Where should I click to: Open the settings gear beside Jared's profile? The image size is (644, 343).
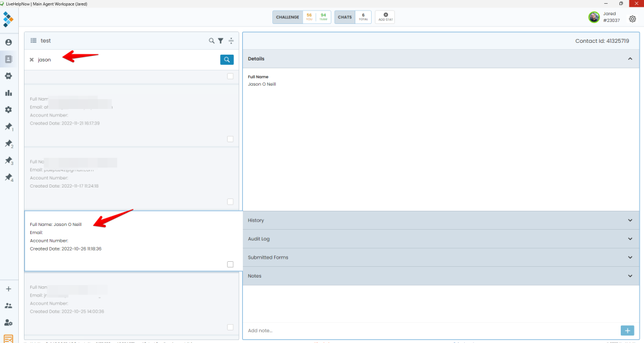pyautogui.click(x=632, y=19)
